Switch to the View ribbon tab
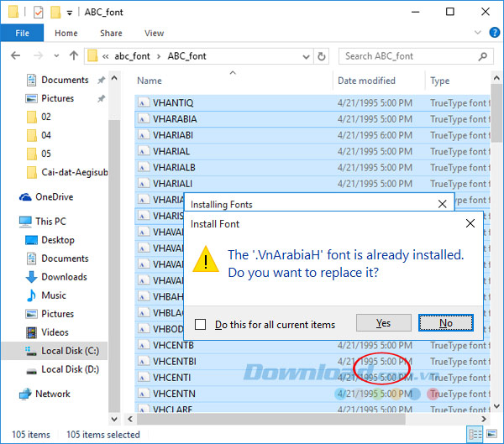504x444 pixels. pyautogui.click(x=154, y=34)
